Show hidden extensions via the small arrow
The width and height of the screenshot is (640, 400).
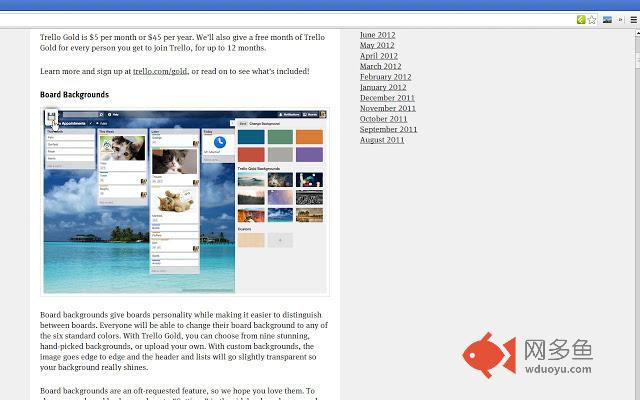tap(621, 20)
